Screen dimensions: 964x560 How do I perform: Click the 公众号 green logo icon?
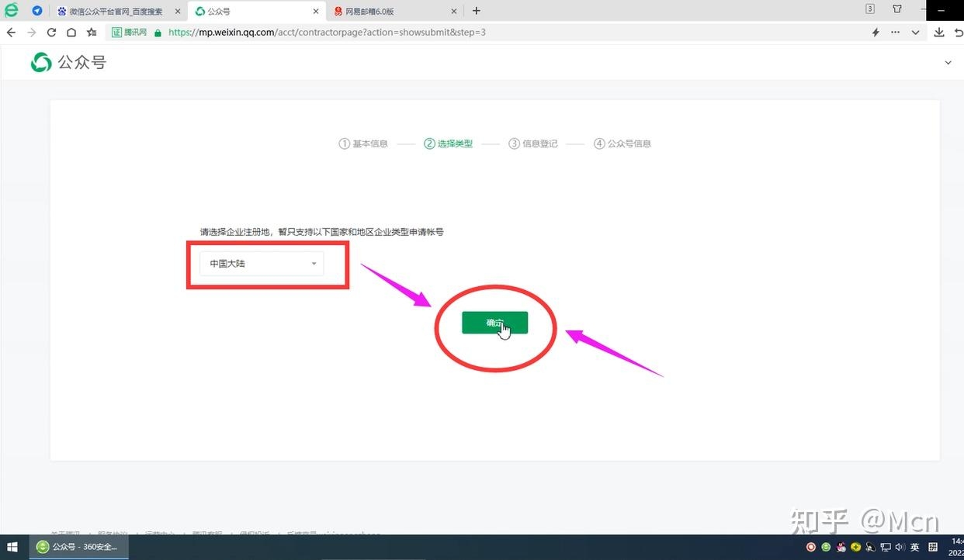click(40, 62)
